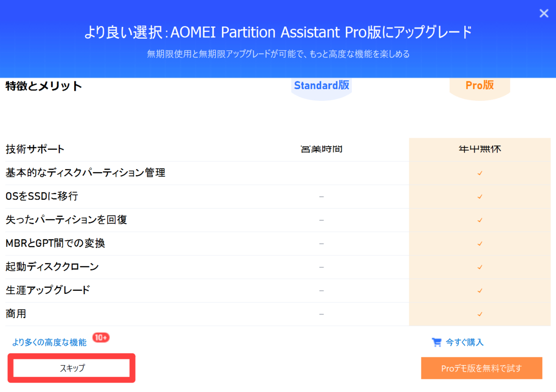
Task: Click the checkmark for MBRとGPT間での変換
Action: 480,243
